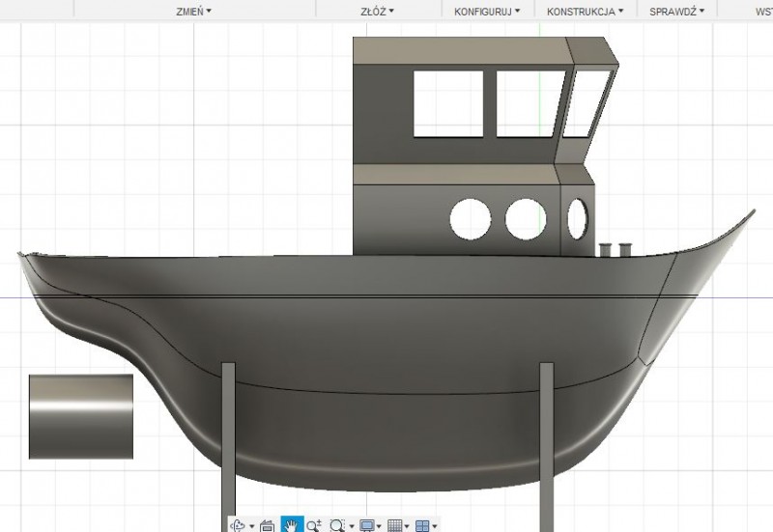Click the Viewports layout icon
The height and width of the screenshot is (532, 773).
pyautogui.click(x=422, y=525)
